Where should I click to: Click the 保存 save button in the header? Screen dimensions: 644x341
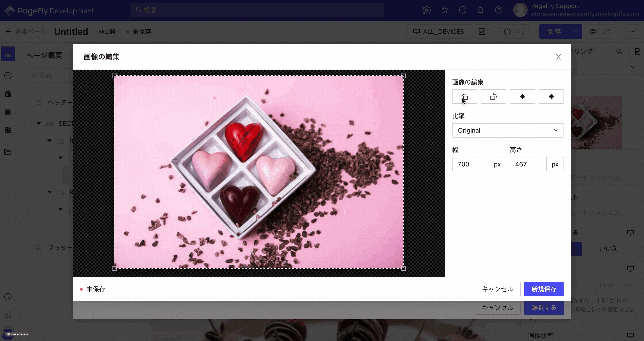pos(554,32)
